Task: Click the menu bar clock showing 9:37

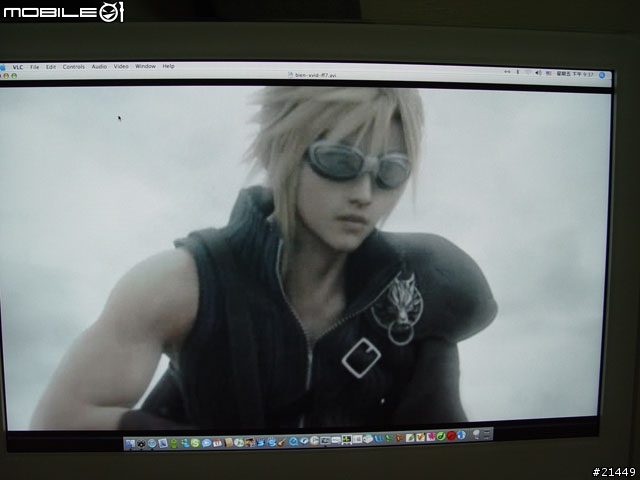Action: pos(575,74)
